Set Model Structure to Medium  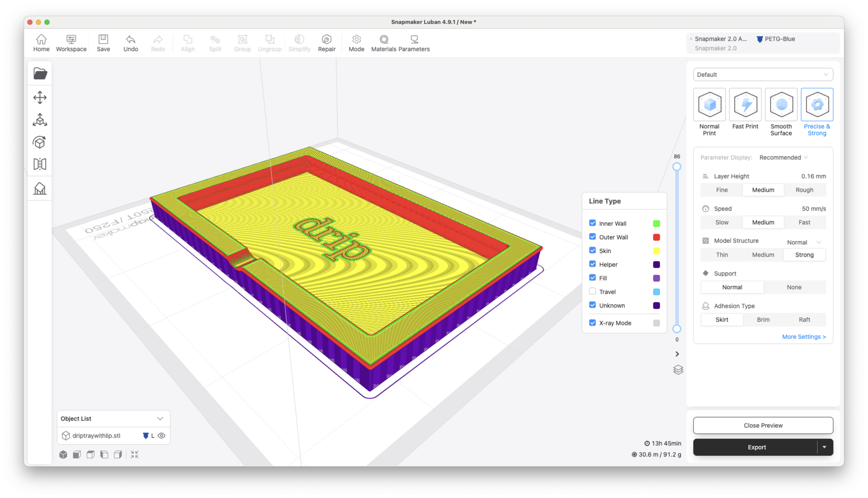(763, 255)
